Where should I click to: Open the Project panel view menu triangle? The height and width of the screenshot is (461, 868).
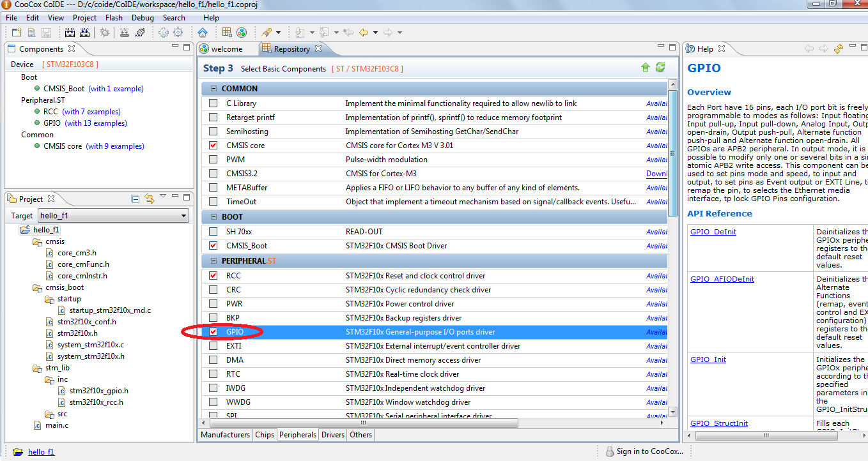(163, 197)
